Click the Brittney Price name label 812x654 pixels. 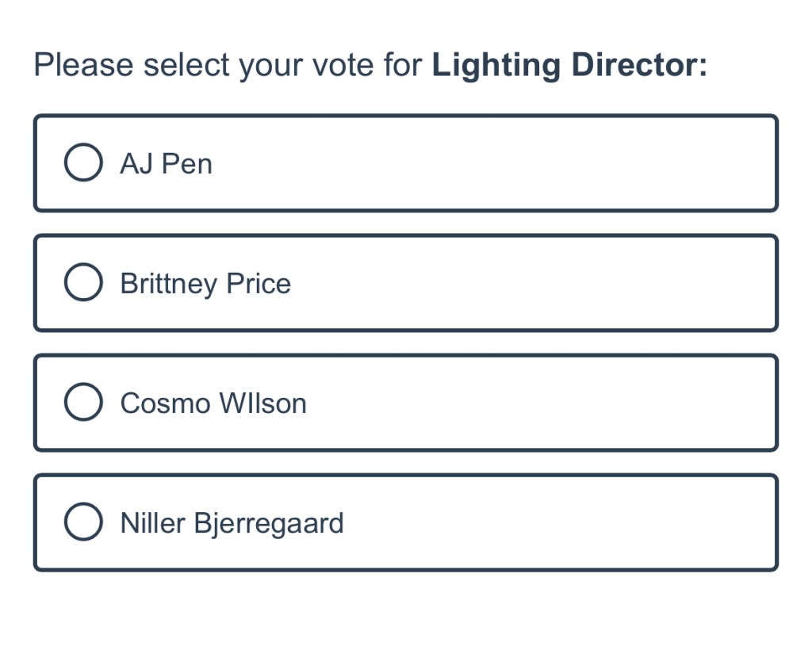tap(205, 284)
